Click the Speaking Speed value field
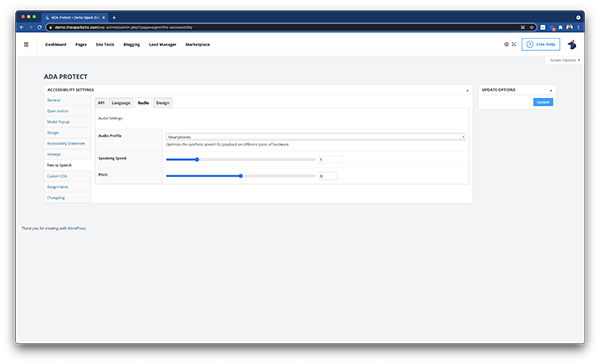The width and height of the screenshot is (600, 364). coord(330,160)
